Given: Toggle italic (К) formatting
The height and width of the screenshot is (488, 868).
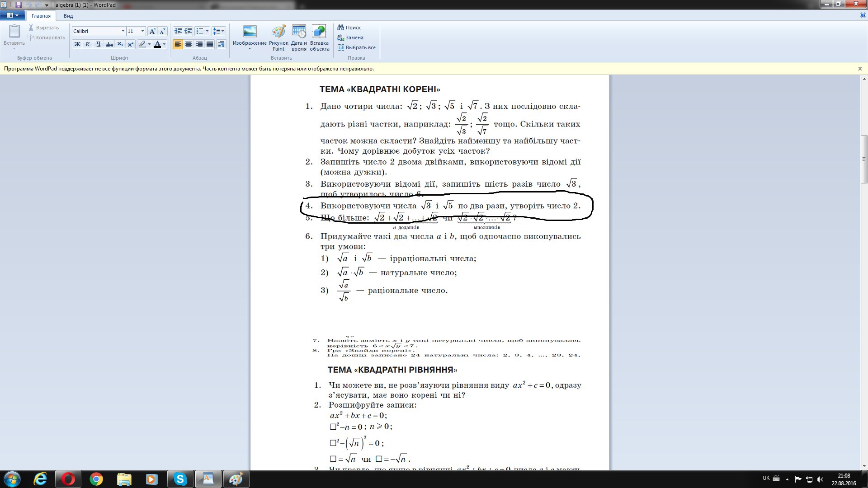Looking at the screenshot, I should [88, 44].
